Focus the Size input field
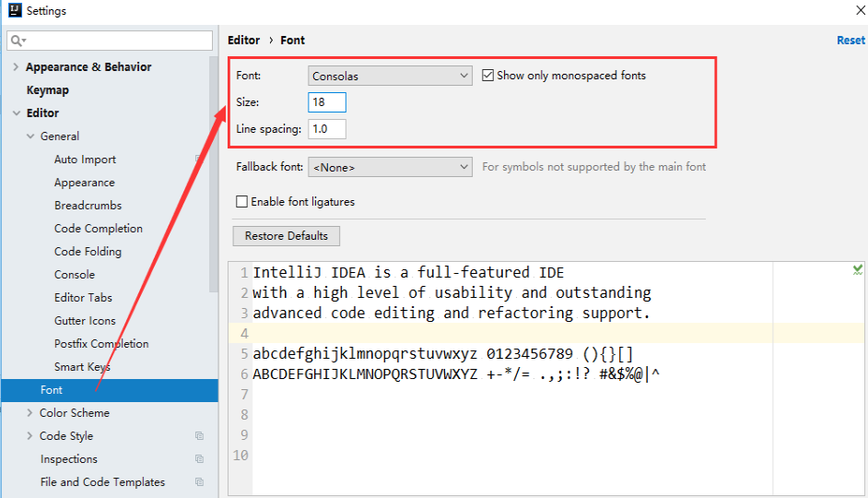The height and width of the screenshot is (498, 868). click(x=327, y=102)
